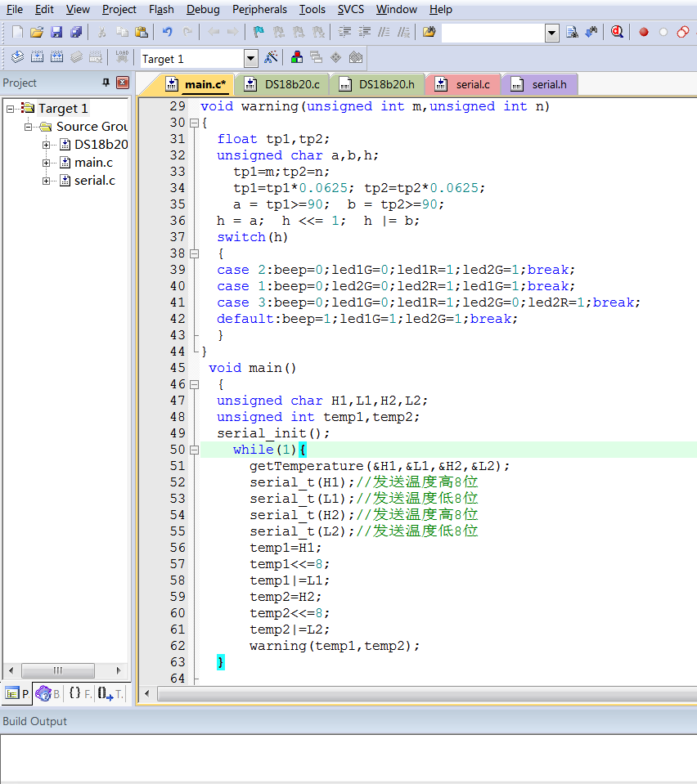This screenshot has width=697, height=784.
Task: Click the Manage Project Items icon
Action: click(x=296, y=58)
